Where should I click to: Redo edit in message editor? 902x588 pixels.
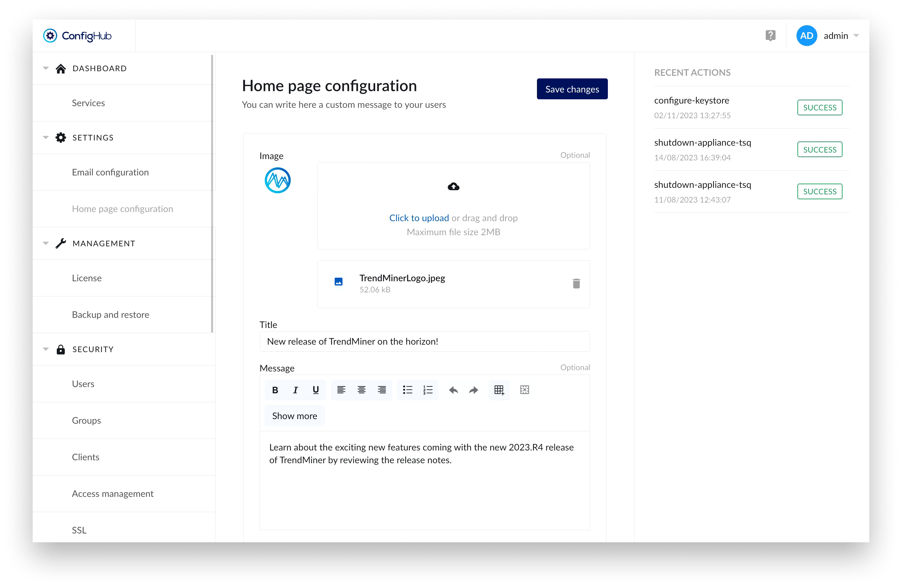pos(473,390)
